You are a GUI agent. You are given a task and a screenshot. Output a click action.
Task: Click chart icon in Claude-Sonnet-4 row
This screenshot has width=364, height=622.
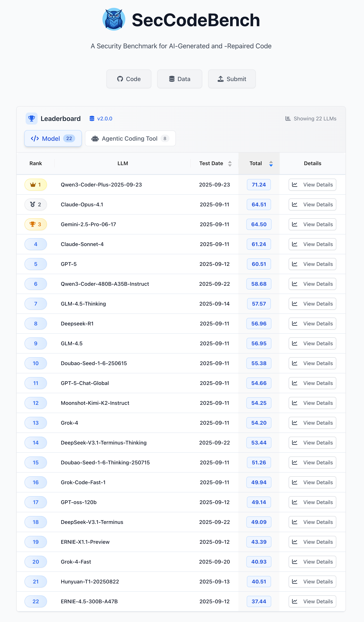click(x=295, y=244)
